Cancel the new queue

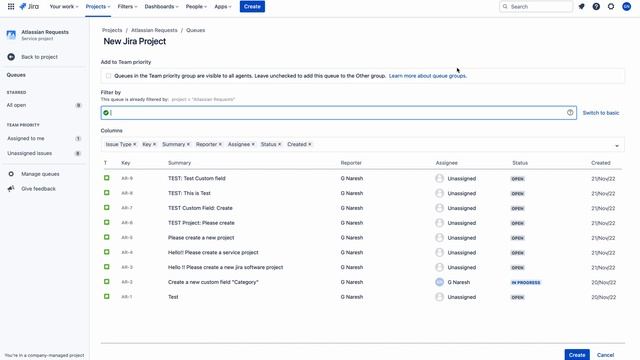[x=605, y=355]
